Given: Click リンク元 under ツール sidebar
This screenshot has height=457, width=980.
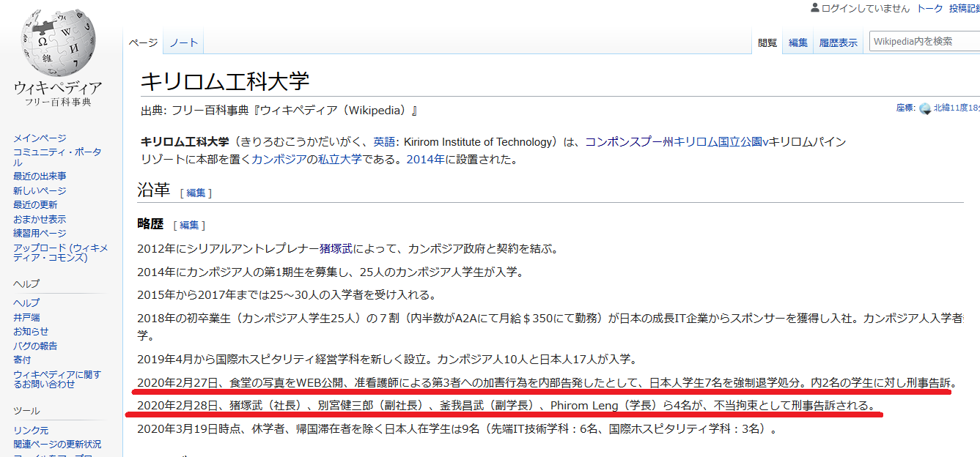Looking at the screenshot, I should (x=32, y=430).
